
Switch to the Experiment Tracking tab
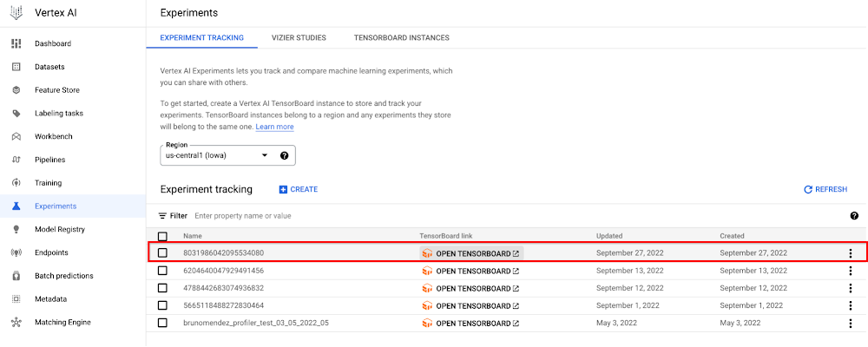[x=201, y=37]
